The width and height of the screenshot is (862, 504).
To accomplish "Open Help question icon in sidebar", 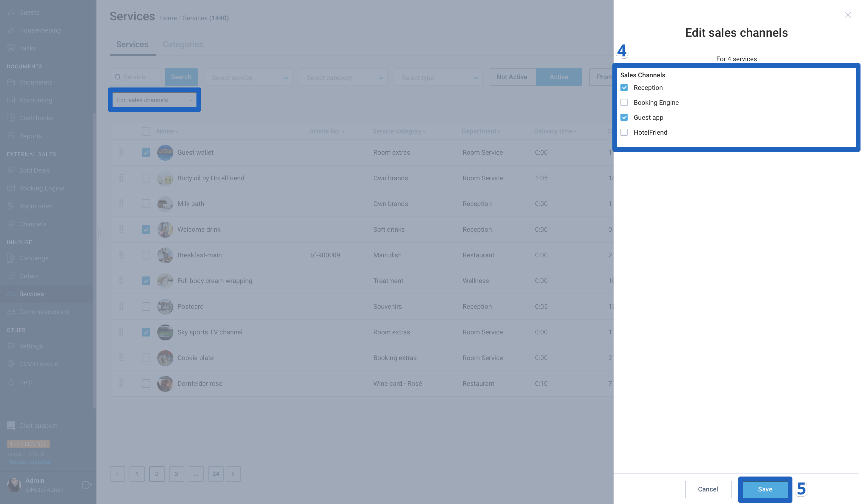I will [11, 382].
